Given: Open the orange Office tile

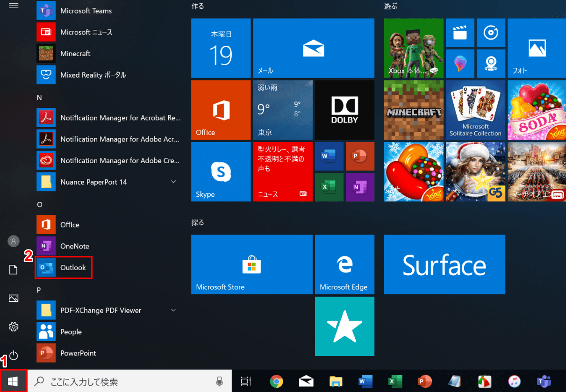Looking at the screenshot, I should tap(221, 110).
